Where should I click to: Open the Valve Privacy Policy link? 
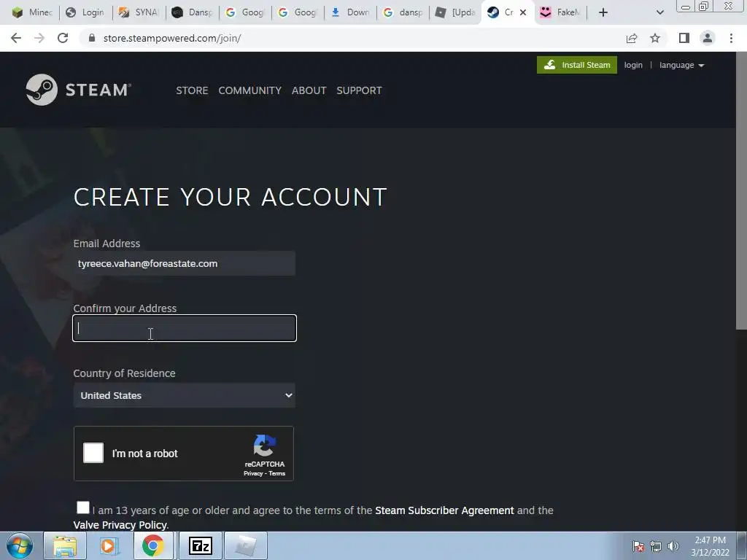pyautogui.click(x=120, y=525)
